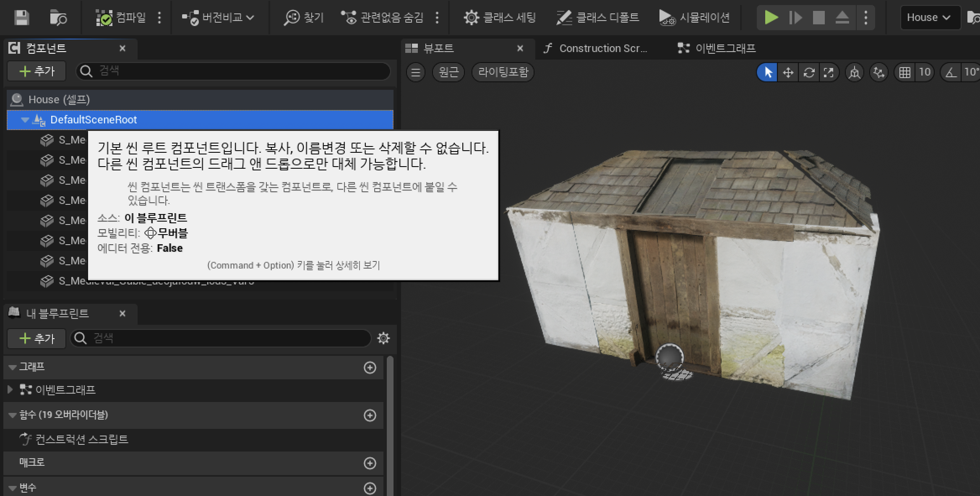Click the Save blueprint icon
Viewport: 980px width, 496px height.
(21, 18)
